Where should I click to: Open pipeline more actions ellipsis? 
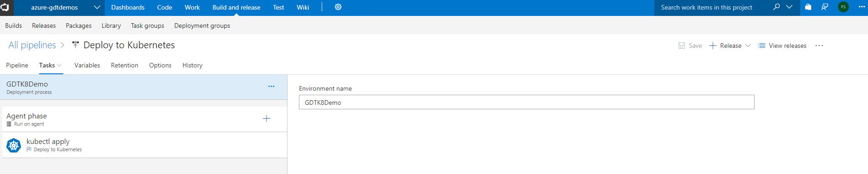[x=819, y=46]
